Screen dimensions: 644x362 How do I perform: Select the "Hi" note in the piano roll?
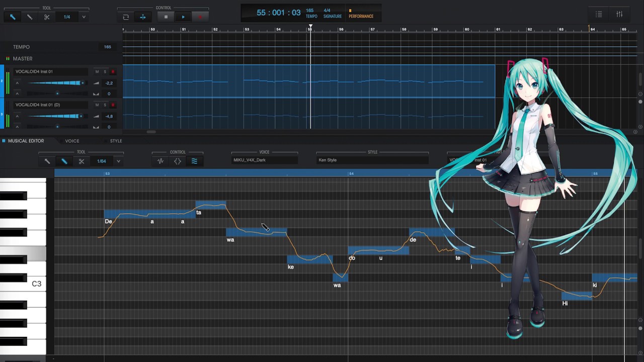click(577, 296)
